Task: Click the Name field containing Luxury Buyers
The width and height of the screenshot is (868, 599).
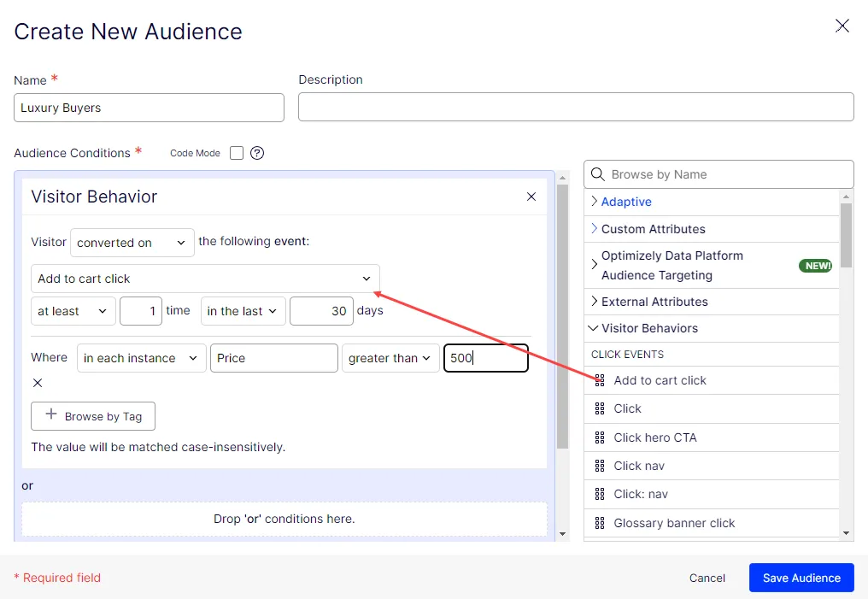Action: [149, 108]
